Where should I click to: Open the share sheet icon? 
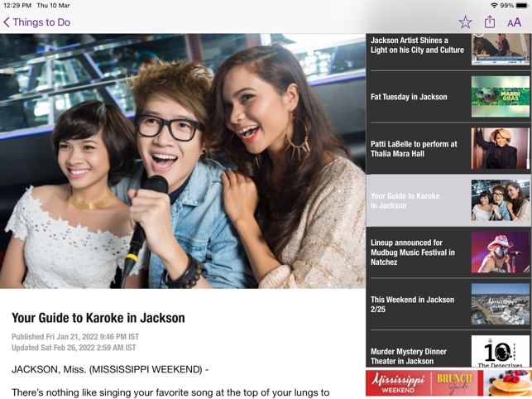pyautogui.click(x=490, y=22)
